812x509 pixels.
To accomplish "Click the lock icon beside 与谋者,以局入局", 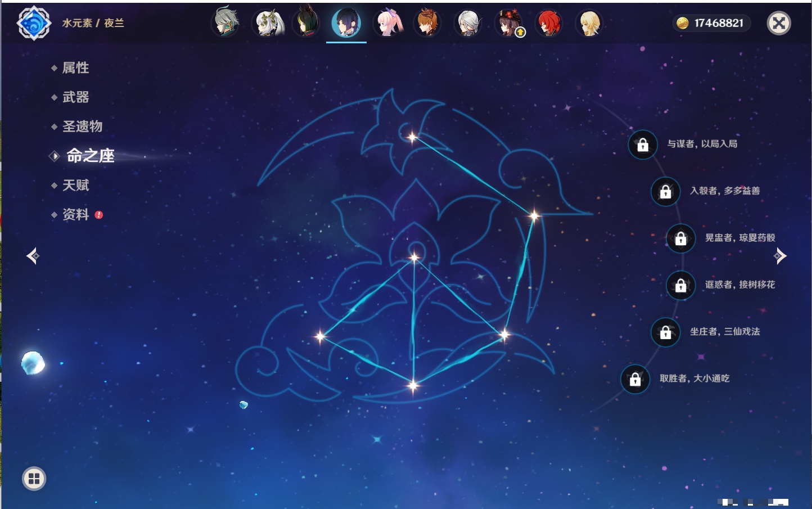I will coord(643,145).
